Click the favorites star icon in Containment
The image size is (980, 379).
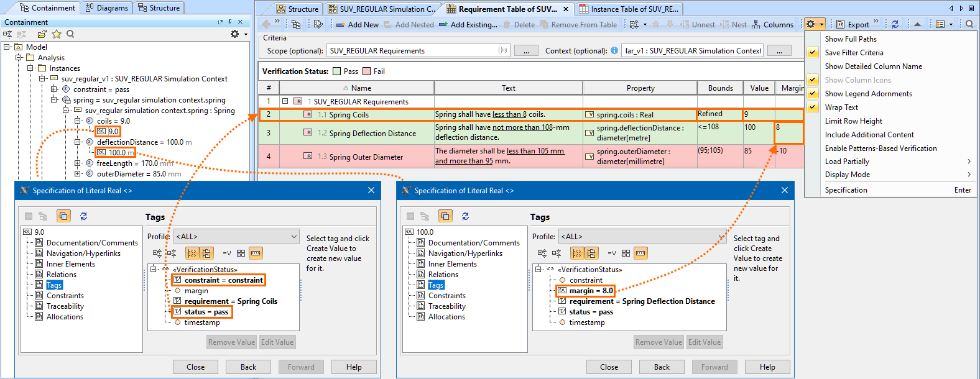(x=57, y=34)
